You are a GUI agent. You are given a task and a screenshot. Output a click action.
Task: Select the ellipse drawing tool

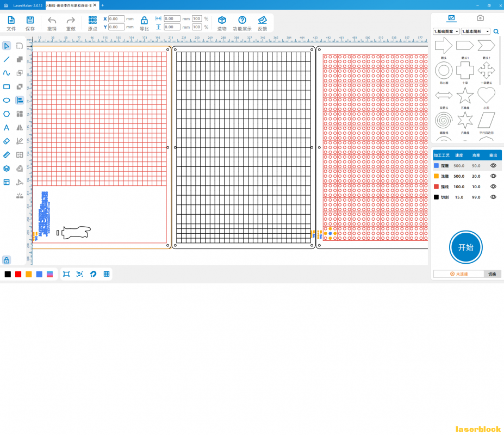click(x=7, y=100)
